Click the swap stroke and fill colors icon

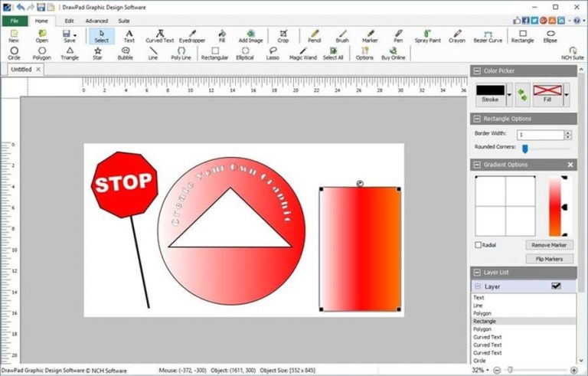click(x=523, y=94)
